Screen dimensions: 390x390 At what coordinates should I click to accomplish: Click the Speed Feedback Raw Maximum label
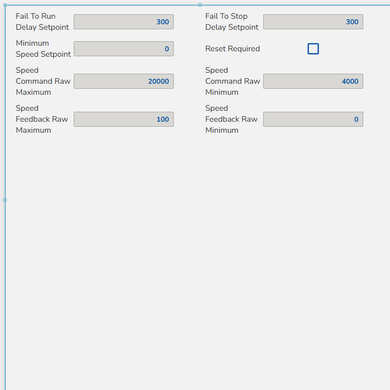tap(42, 119)
